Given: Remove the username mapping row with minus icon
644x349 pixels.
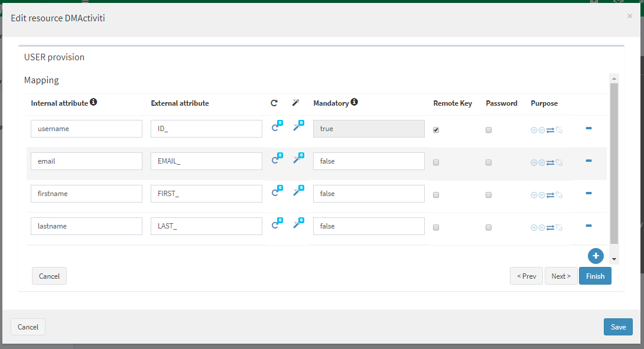Looking at the screenshot, I should coord(588,129).
